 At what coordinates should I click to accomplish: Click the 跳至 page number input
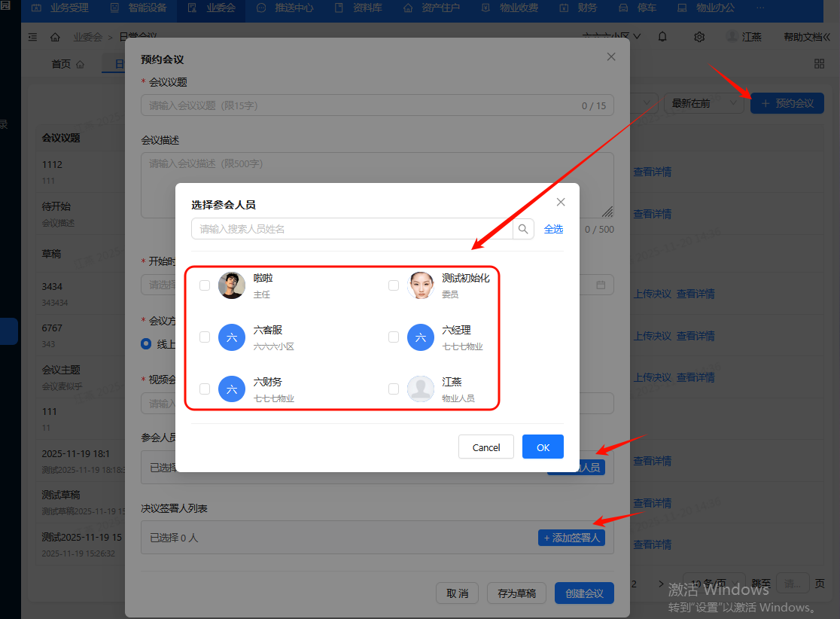[x=793, y=583]
